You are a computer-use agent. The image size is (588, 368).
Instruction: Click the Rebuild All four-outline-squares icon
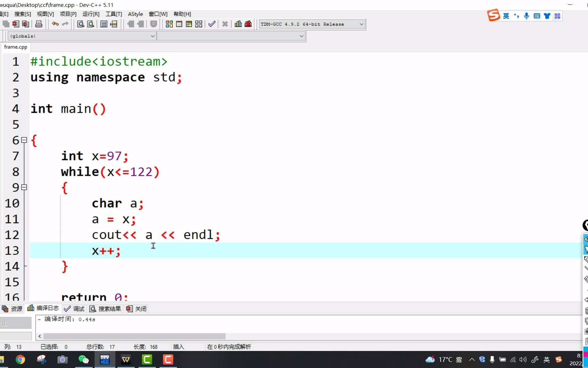point(199,24)
